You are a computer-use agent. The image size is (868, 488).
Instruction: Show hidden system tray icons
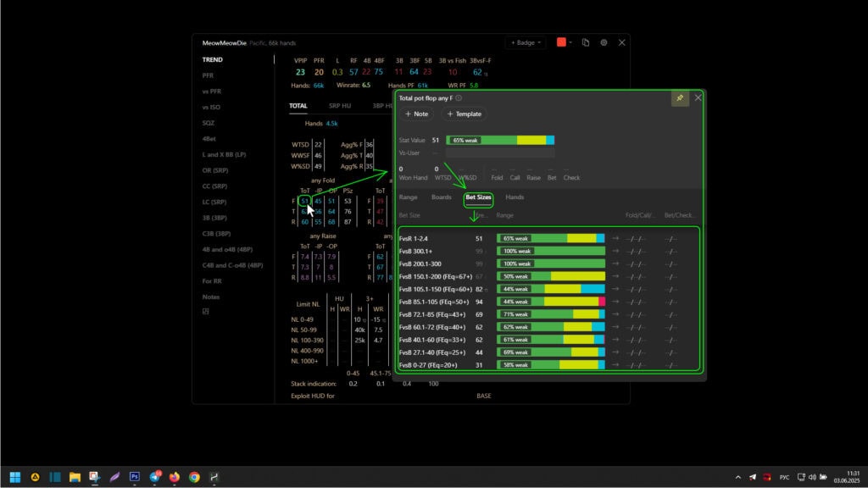tap(737, 477)
